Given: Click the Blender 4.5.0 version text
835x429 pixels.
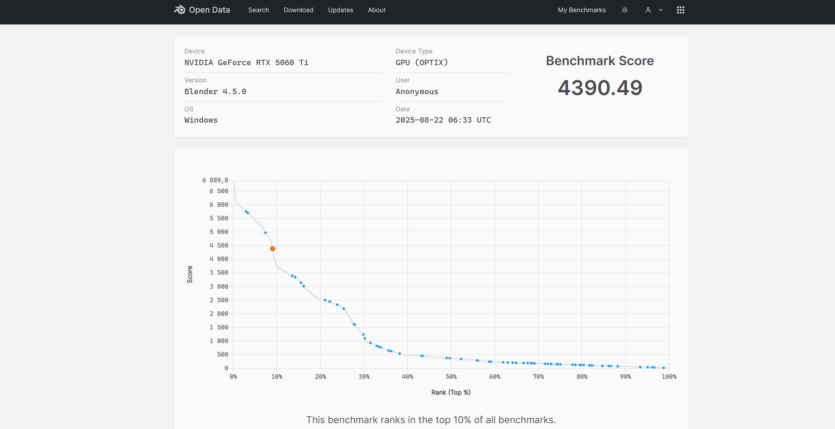Looking at the screenshot, I should click(x=215, y=91).
